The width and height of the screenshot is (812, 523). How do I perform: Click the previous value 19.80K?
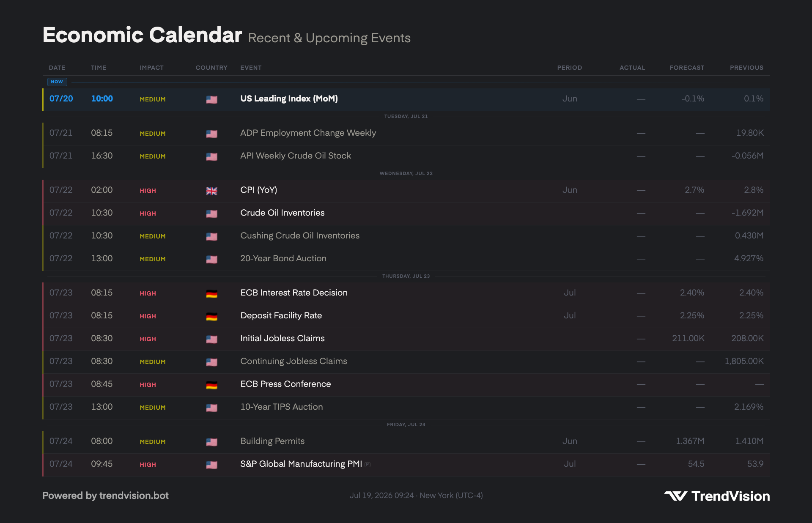coord(750,133)
